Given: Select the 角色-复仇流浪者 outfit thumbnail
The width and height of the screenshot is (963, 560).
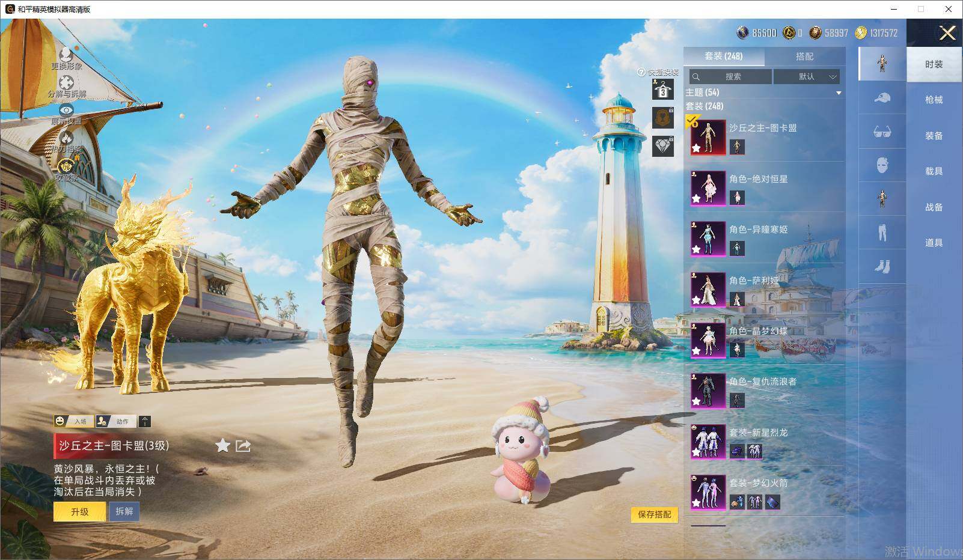Looking at the screenshot, I should click(708, 391).
